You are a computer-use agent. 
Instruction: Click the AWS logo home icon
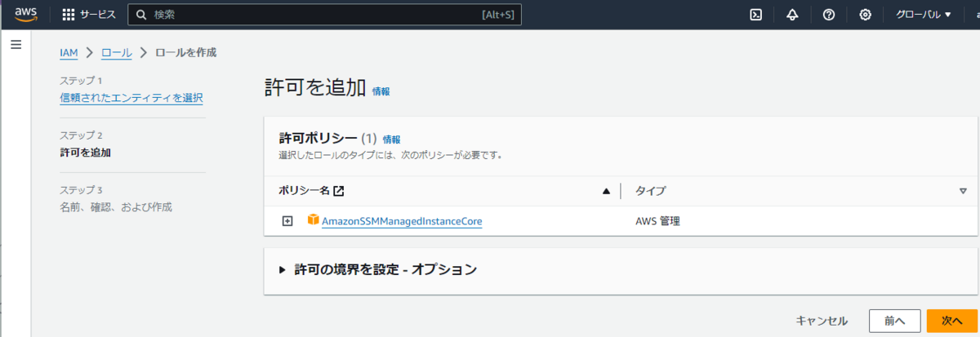pos(26,15)
